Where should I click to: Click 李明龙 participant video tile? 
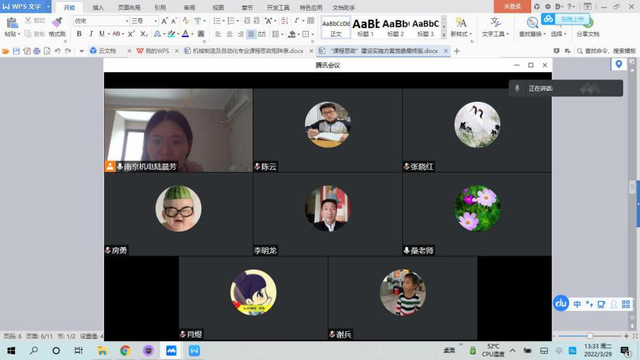tap(328, 214)
